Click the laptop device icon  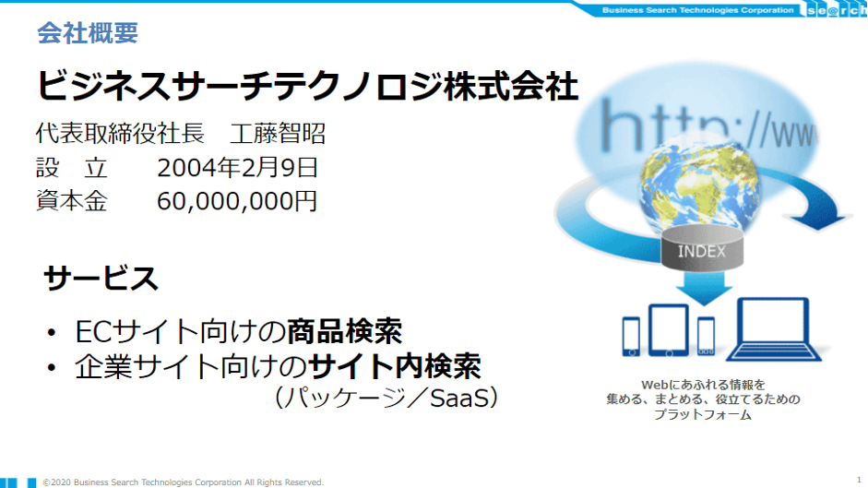[x=774, y=329]
